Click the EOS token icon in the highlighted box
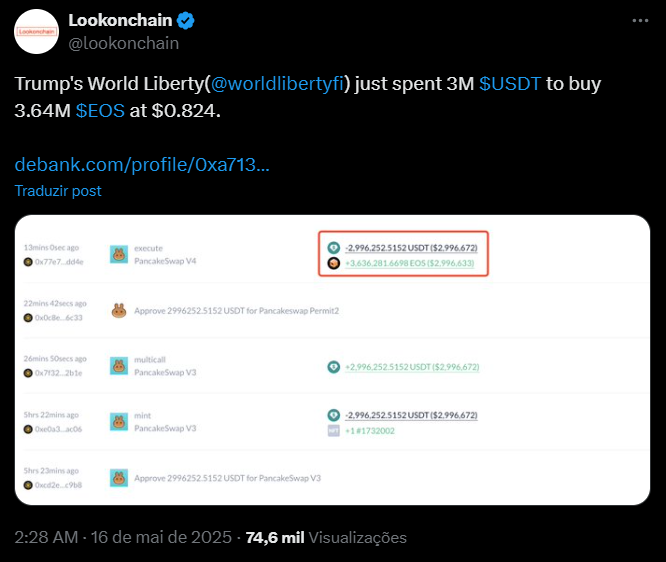 334,264
